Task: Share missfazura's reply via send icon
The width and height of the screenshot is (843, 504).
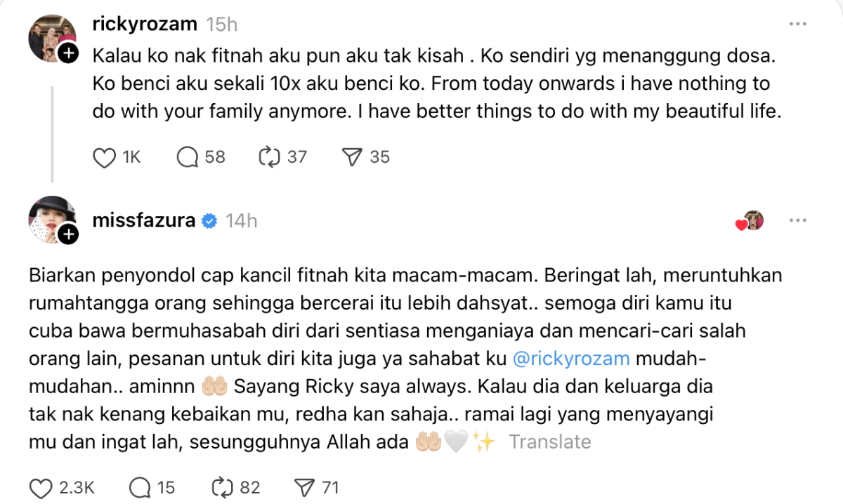Action: click(304, 487)
